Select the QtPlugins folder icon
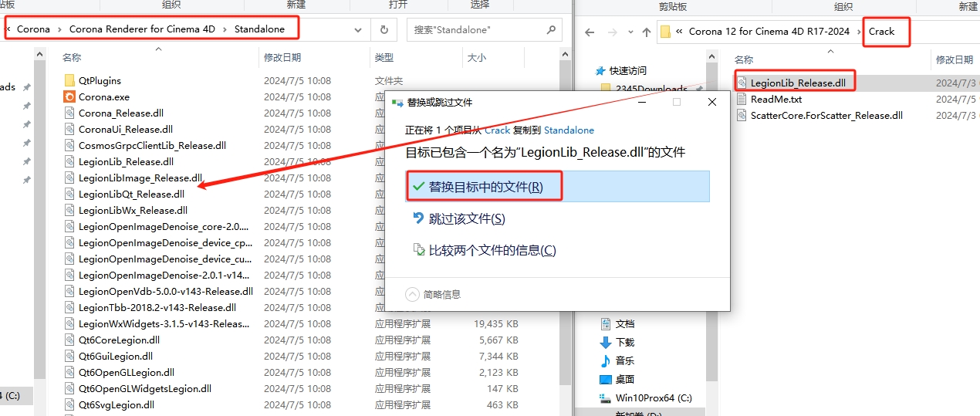Viewport: 980px width, 416px height. (x=69, y=80)
